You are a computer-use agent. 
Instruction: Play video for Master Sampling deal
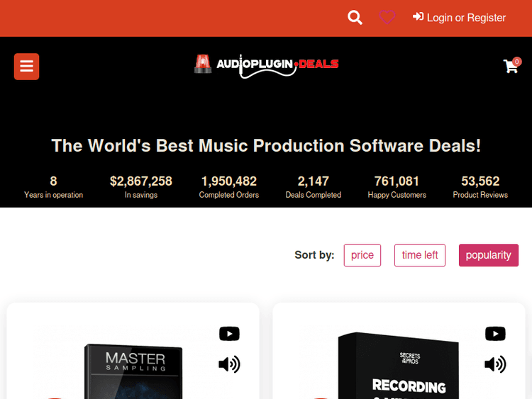[229, 334]
